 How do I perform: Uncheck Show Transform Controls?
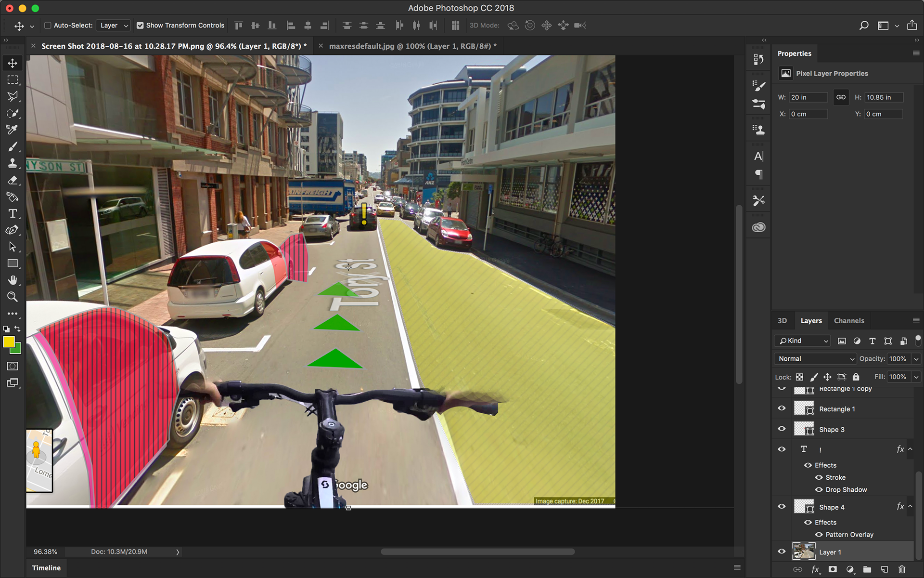click(140, 26)
